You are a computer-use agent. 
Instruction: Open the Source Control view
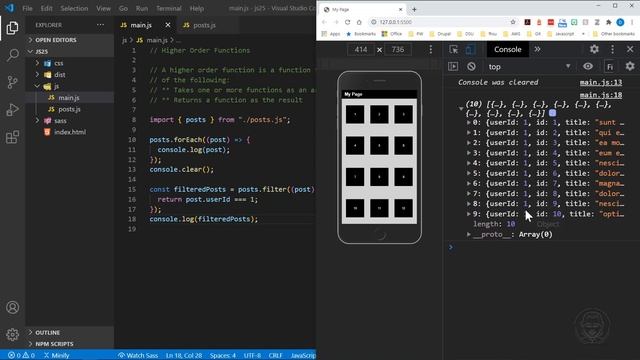pyautogui.click(x=12, y=82)
